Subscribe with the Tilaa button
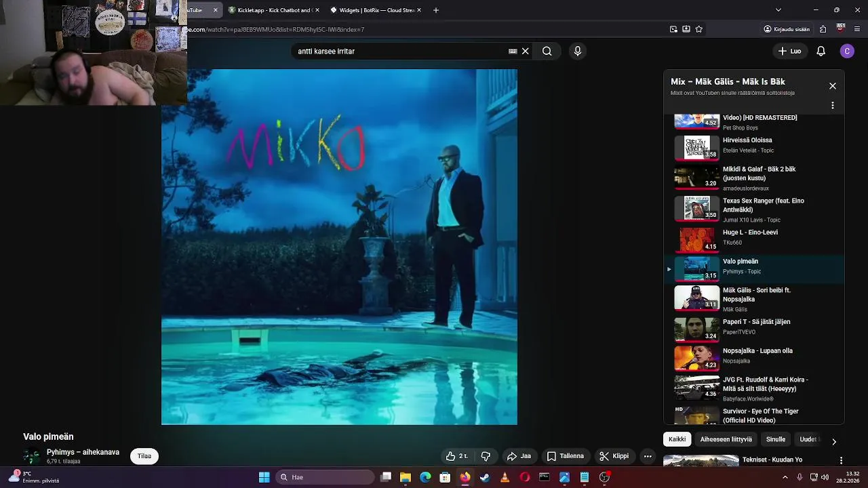Viewport: 868px width, 488px height. 144,456
